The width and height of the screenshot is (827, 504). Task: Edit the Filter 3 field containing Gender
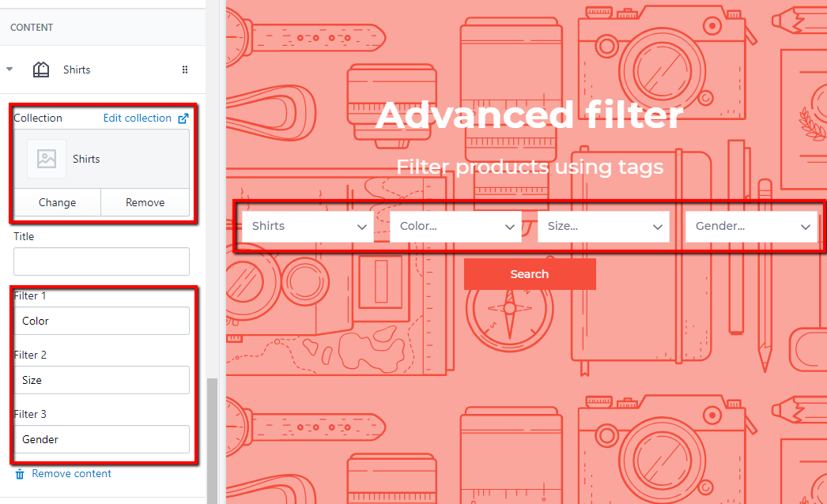point(101,439)
